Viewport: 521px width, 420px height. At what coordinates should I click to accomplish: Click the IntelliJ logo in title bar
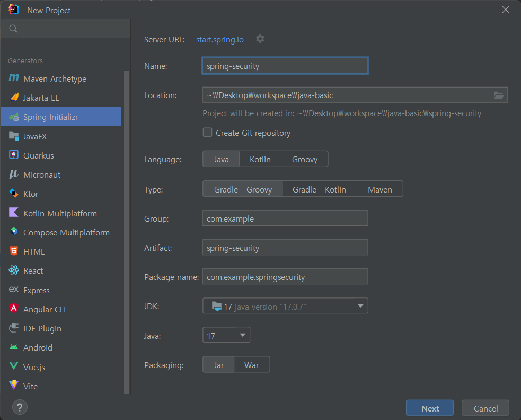14,10
